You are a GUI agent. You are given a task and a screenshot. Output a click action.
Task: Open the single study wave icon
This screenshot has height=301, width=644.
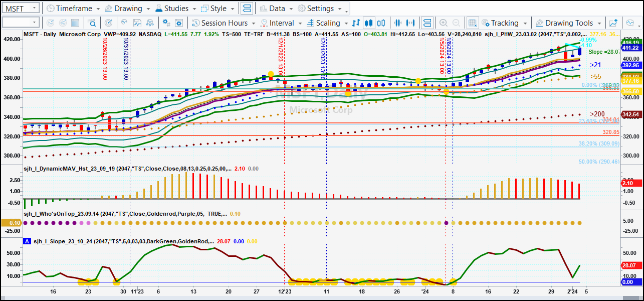[124, 23]
